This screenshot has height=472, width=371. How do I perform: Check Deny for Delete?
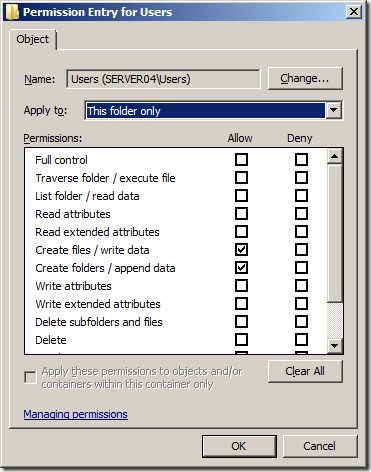pos(301,340)
